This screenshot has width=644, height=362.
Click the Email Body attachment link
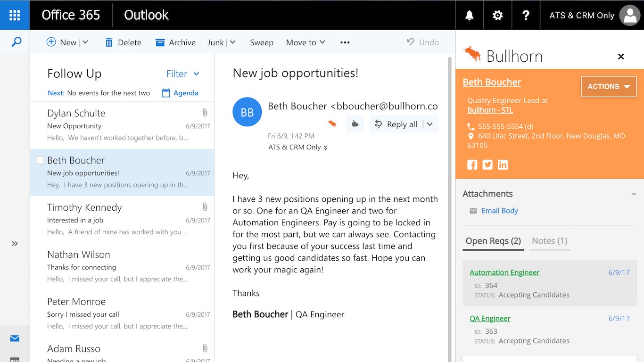(499, 211)
